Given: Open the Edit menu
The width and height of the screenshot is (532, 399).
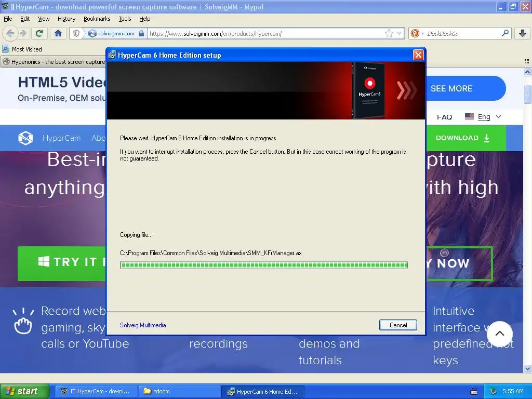Looking at the screenshot, I should [x=25, y=19].
